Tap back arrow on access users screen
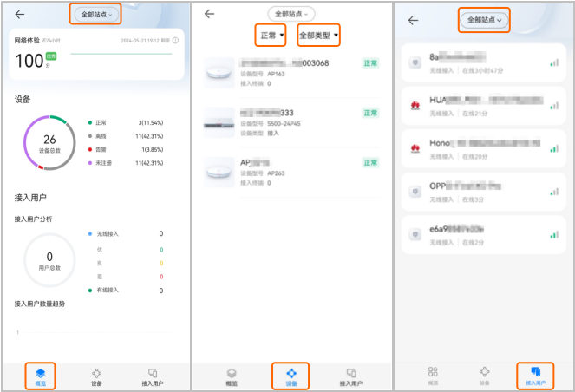 pos(414,21)
